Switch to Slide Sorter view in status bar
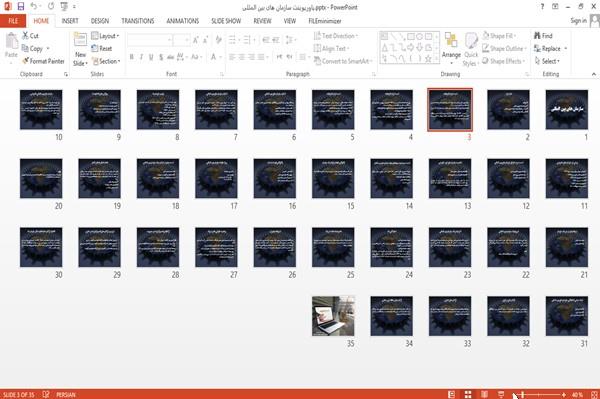This screenshot has height=399, width=600. coord(468,394)
